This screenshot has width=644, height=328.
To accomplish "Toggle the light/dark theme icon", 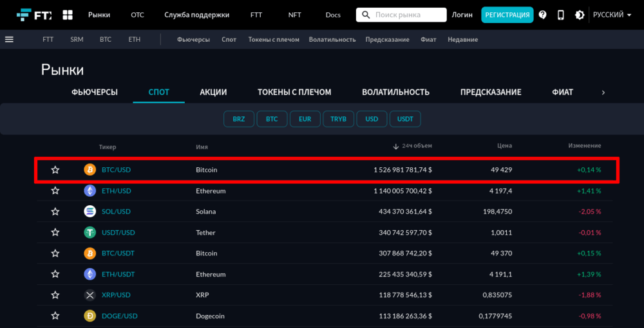I will point(580,15).
